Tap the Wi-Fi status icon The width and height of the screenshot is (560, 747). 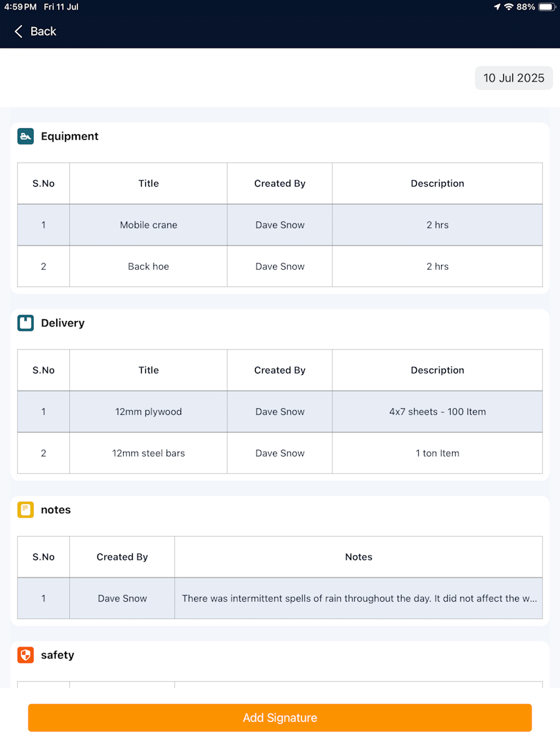(509, 7)
